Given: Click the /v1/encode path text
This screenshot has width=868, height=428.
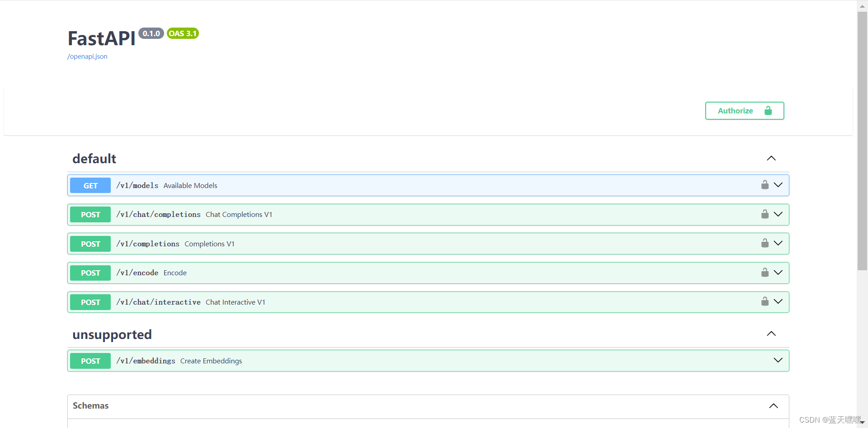Looking at the screenshot, I should (137, 273).
